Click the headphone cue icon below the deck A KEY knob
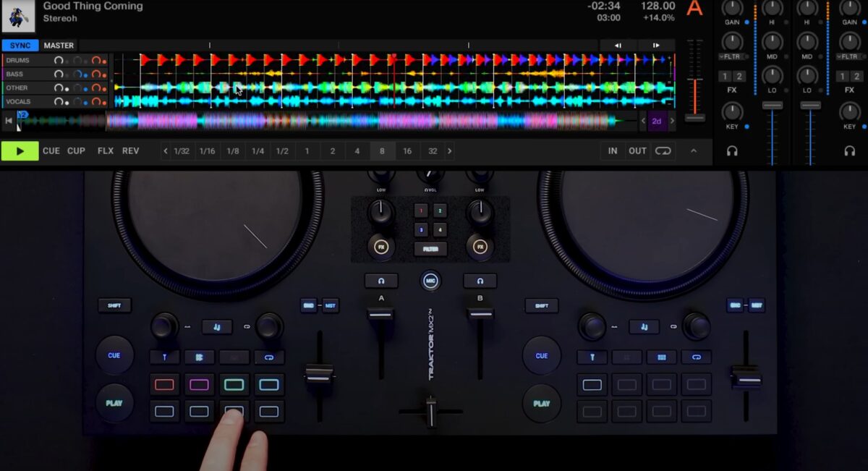This screenshot has width=868, height=471. pos(731,150)
